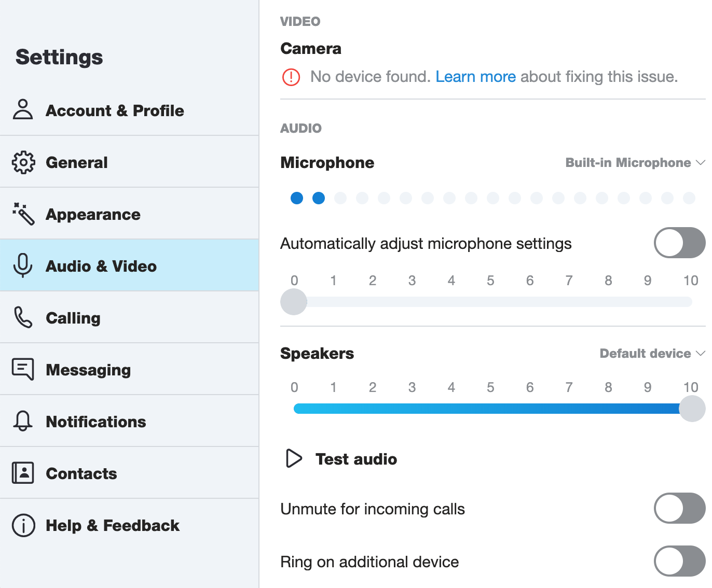Open General settings section
The image size is (712, 588).
(x=129, y=162)
